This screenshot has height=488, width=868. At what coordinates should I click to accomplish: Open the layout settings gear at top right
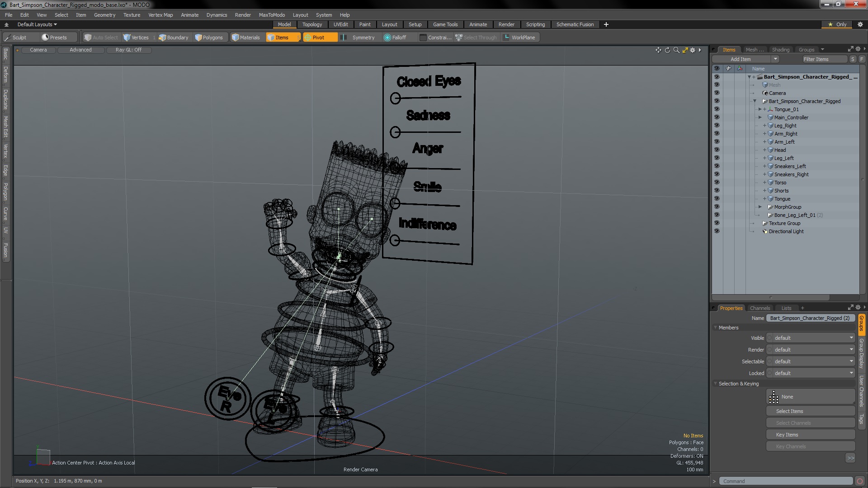point(860,24)
